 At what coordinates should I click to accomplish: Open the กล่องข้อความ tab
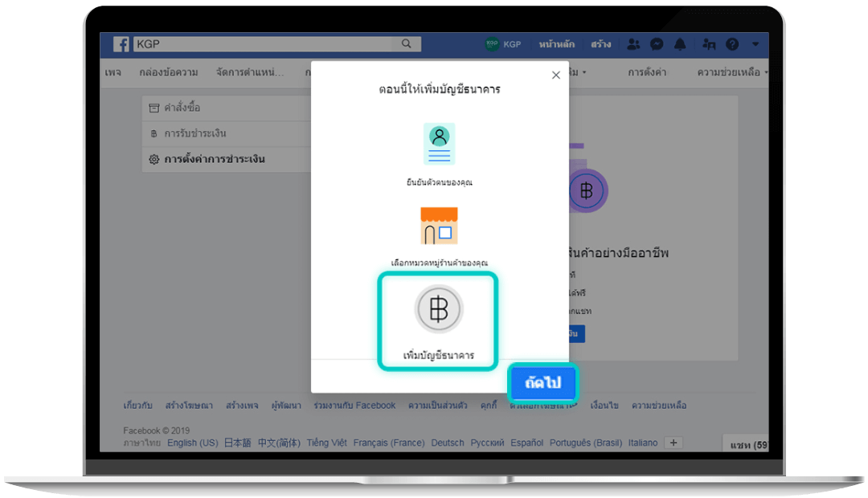(168, 72)
